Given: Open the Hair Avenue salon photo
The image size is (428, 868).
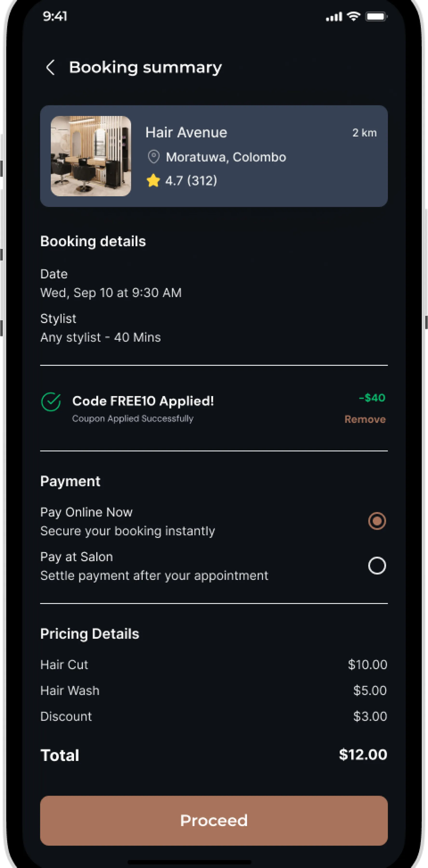Looking at the screenshot, I should tap(91, 156).
